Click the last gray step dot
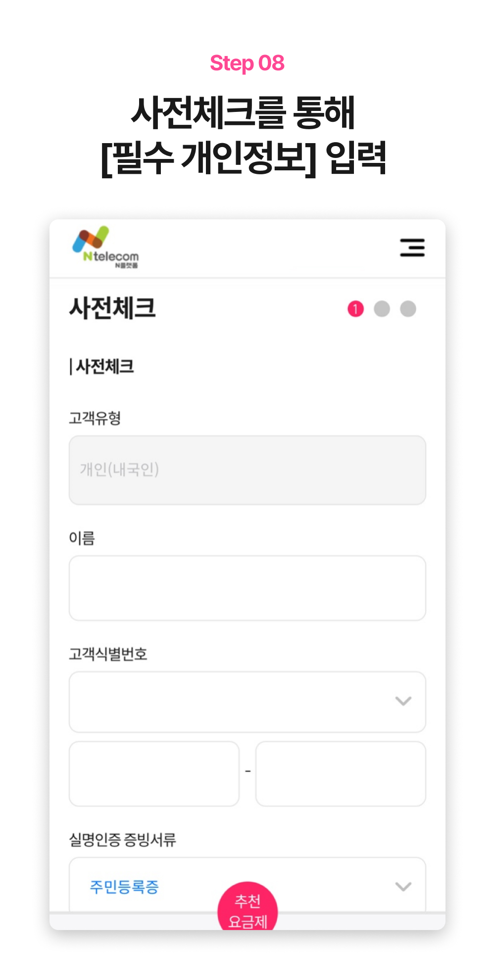This screenshot has height=980, width=495. pos(408,309)
